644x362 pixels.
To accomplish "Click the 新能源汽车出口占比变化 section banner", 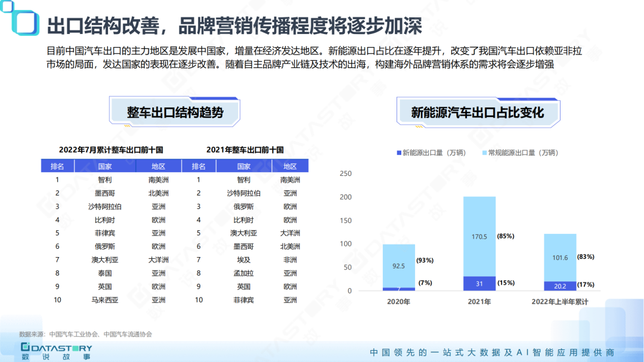I will [478, 112].
